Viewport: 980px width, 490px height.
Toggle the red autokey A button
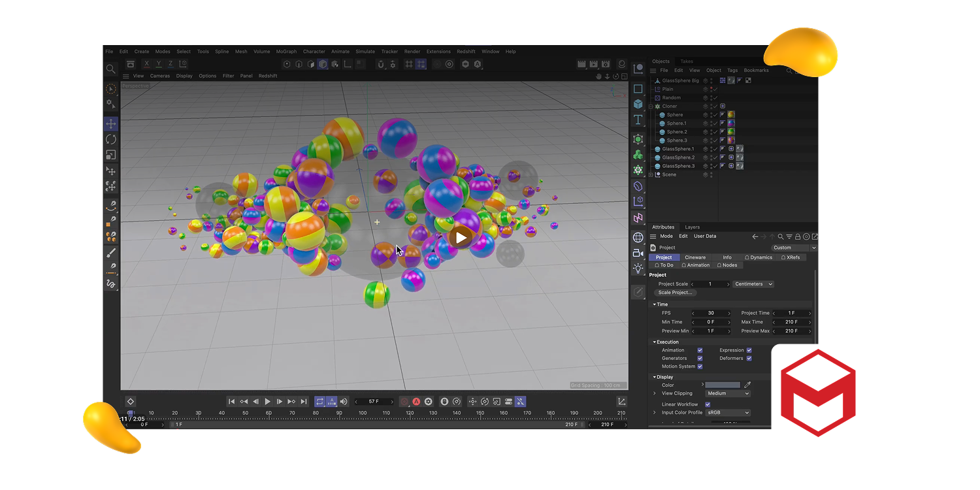coord(416,401)
